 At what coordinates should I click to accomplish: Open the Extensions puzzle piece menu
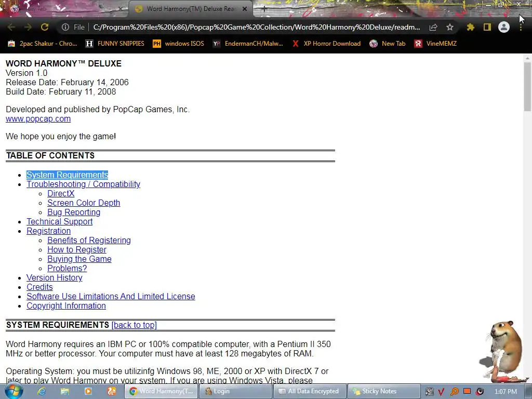tap(471, 27)
